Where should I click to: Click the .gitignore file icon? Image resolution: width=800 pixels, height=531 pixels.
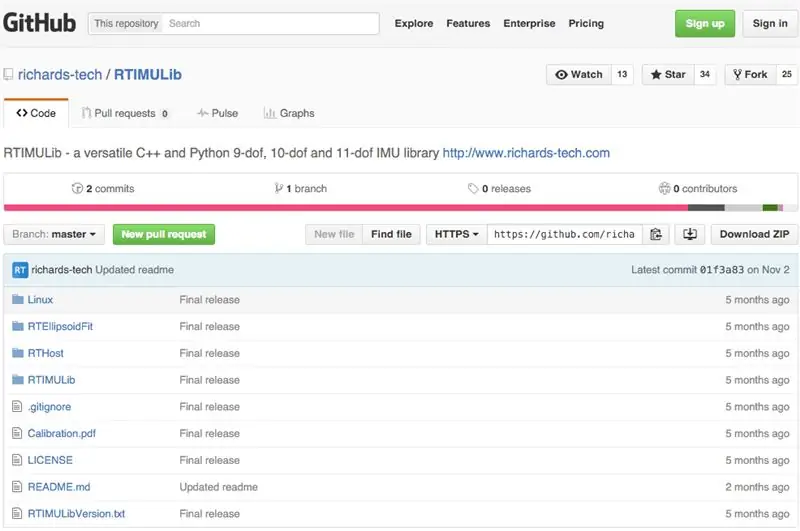(17, 407)
